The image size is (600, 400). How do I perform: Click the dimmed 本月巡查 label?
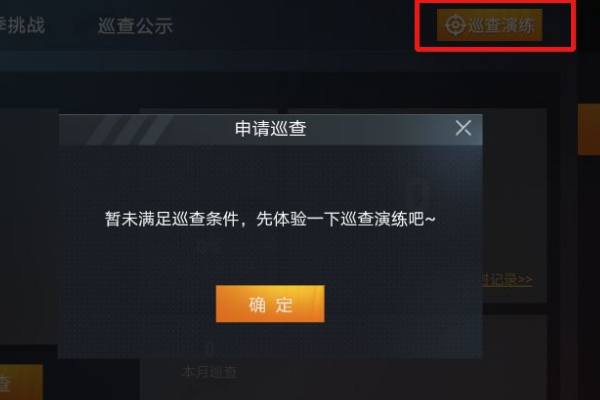(209, 372)
